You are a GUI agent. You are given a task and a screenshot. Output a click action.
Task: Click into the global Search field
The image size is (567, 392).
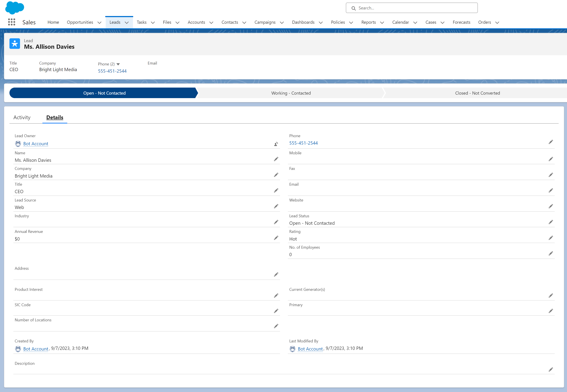pyautogui.click(x=416, y=8)
